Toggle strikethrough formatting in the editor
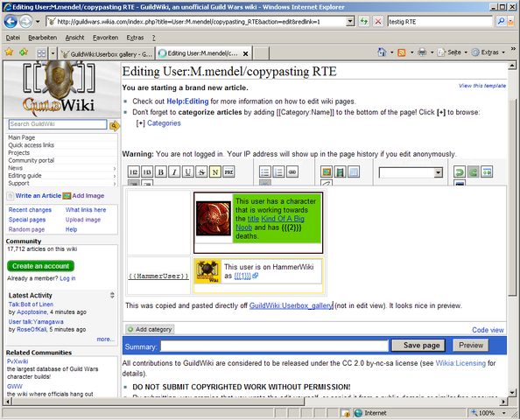This screenshot has width=520, height=420. pos(201,172)
